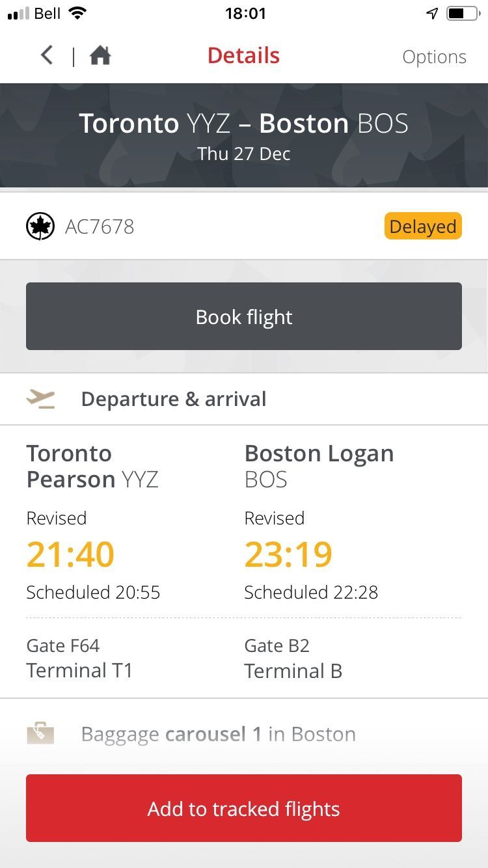Go to home via house icon
Image resolution: width=488 pixels, height=868 pixels.
tap(100, 56)
